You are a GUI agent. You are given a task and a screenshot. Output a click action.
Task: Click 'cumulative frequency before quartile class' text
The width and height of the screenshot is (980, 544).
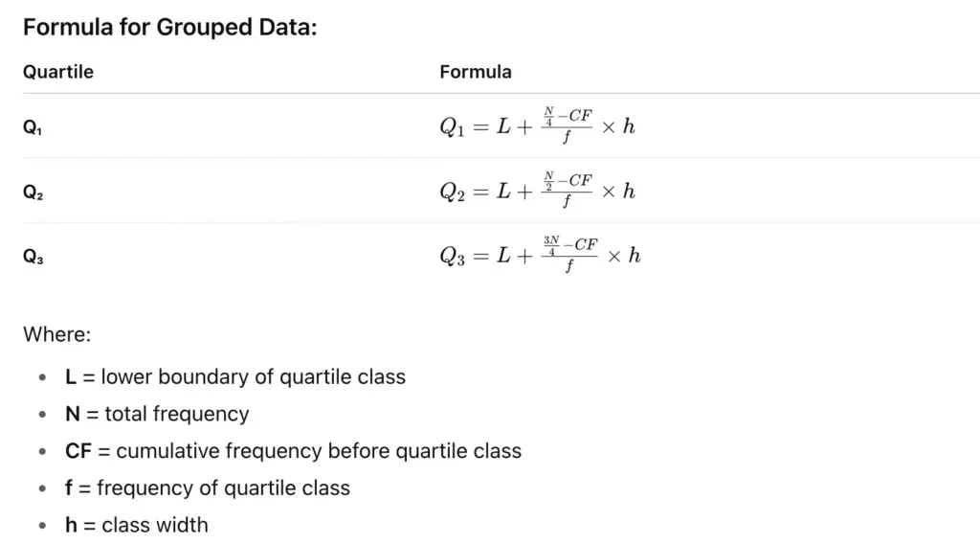(x=319, y=451)
